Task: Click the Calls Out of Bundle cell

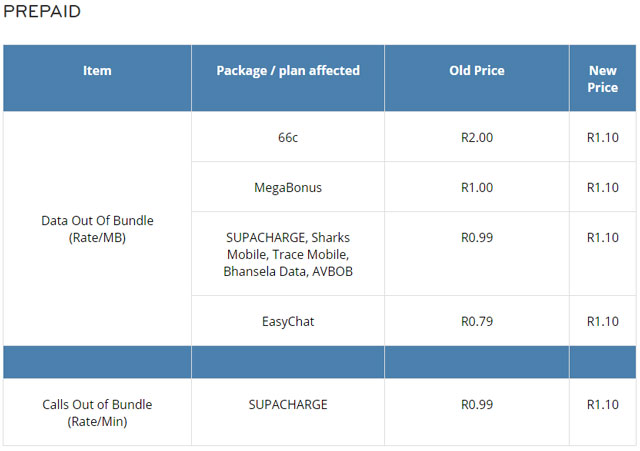Action: [x=97, y=413]
